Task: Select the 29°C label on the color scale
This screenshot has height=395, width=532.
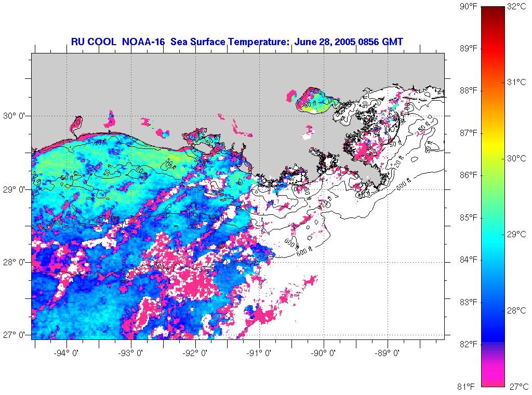Action: tap(517, 234)
